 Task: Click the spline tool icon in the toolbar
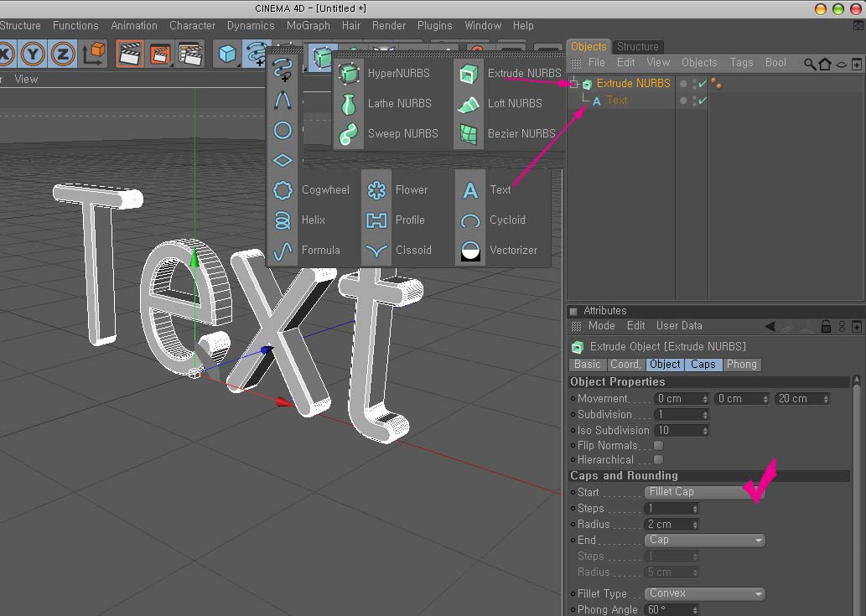point(256,54)
